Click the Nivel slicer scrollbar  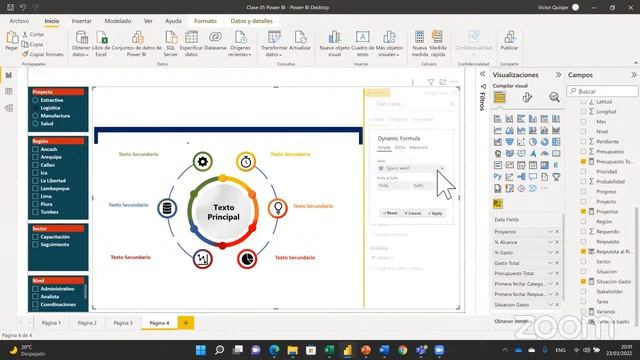point(85,291)
